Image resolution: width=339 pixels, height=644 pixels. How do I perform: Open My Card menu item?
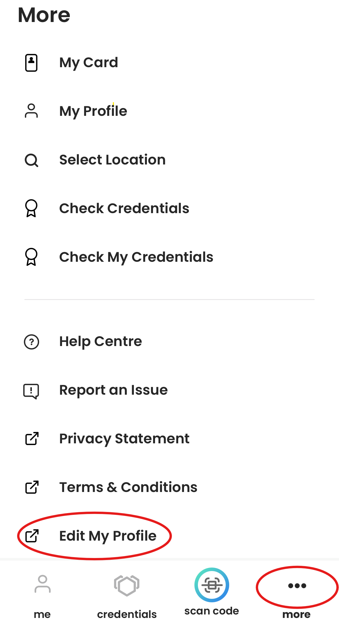point(89,63)
